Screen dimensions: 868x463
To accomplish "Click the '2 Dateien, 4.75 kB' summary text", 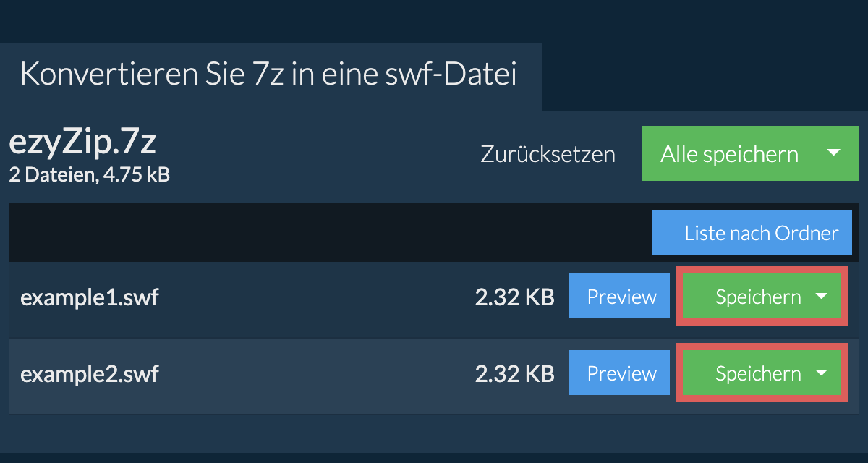I will [89, 174].
